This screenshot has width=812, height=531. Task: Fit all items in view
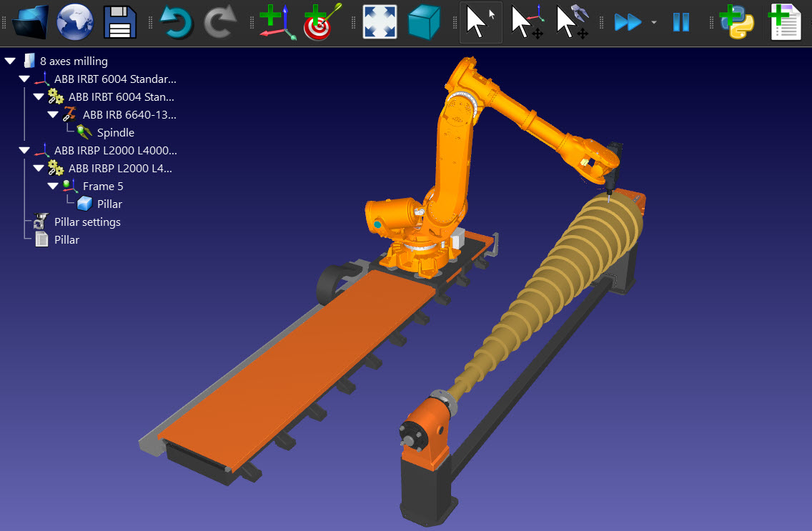[x=380, y=21]
